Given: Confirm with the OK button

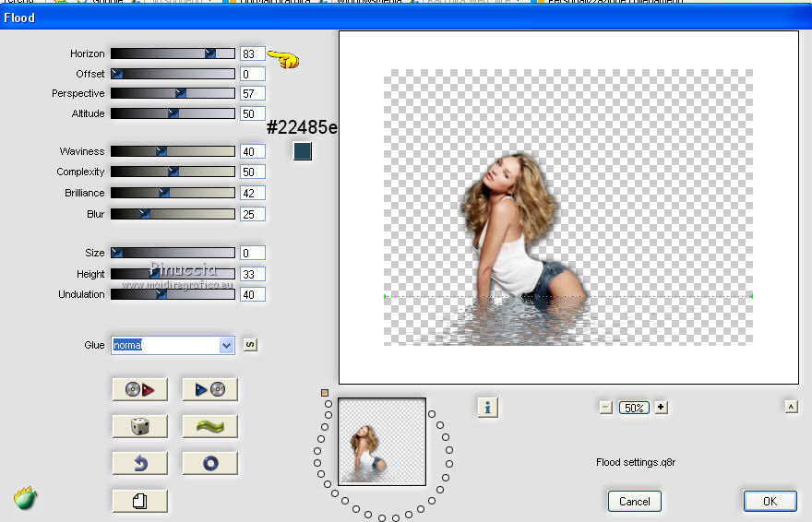Looking at the screenshot, I should [770, 502].
